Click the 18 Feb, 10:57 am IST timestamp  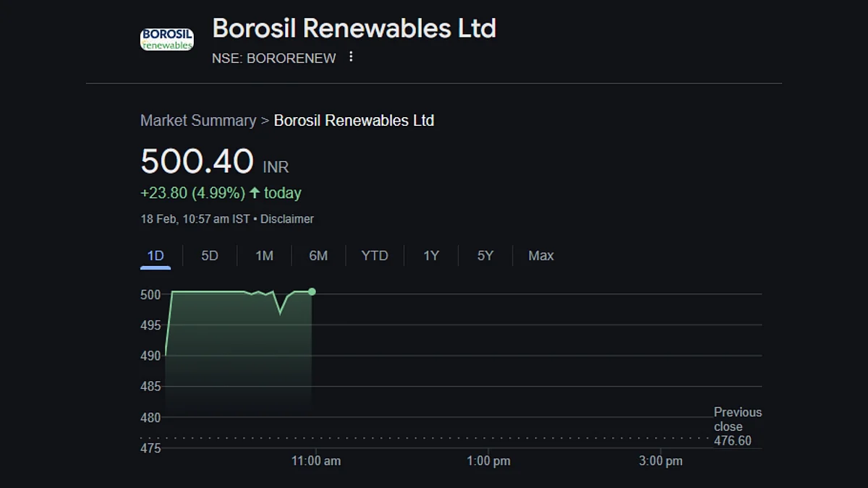pos(195,218)
